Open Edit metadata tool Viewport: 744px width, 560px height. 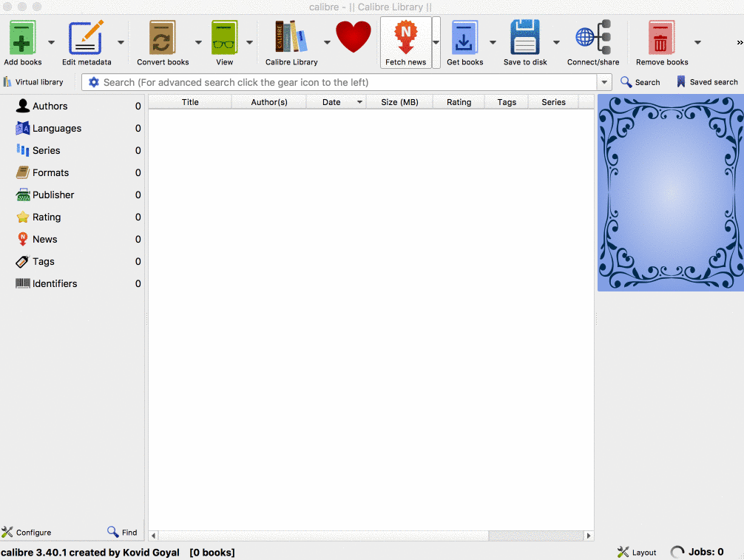86,38
